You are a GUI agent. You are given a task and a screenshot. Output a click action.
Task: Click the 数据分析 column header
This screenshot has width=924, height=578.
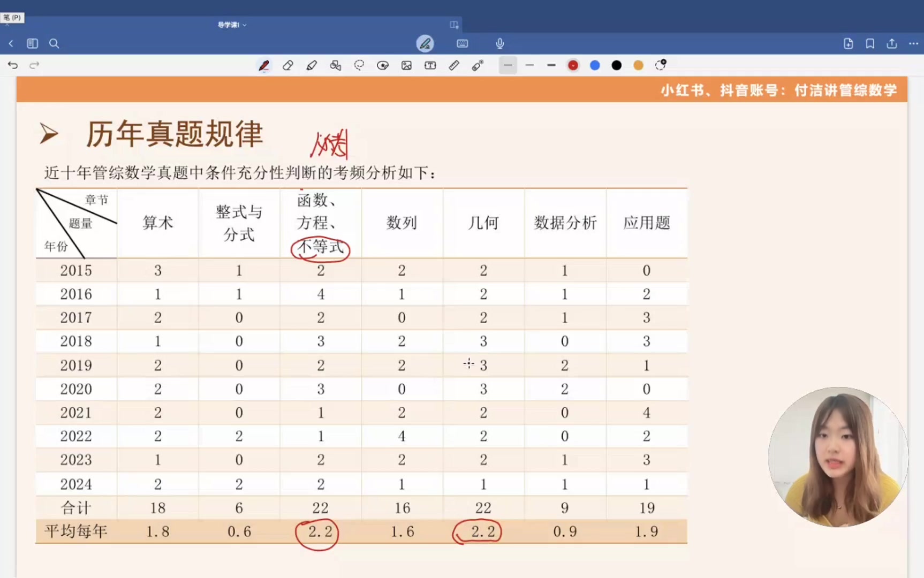click(565, 223)
